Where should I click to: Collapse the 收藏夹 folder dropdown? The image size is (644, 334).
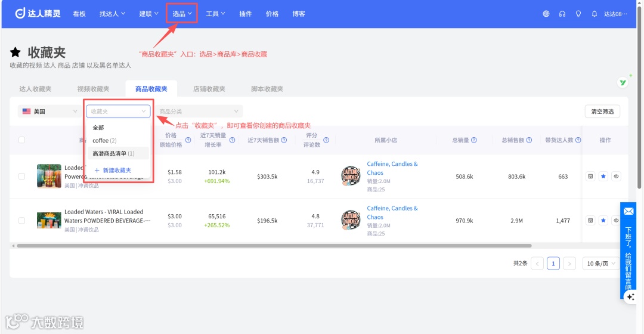[x=118, y=112]
